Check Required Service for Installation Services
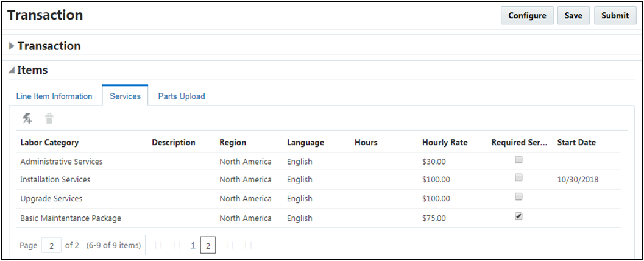This screenshot has height=261, width=644. coord(518,178)
